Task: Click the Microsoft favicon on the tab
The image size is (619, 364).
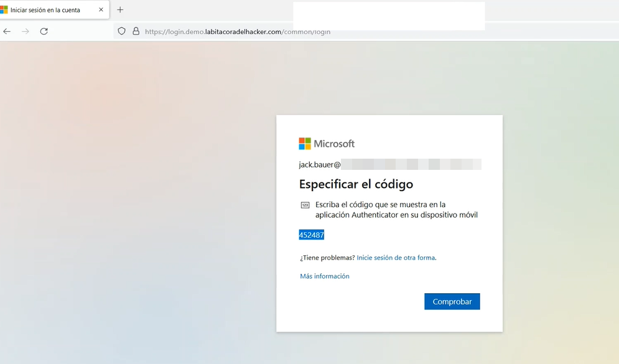Action: [x=4, y=9]
